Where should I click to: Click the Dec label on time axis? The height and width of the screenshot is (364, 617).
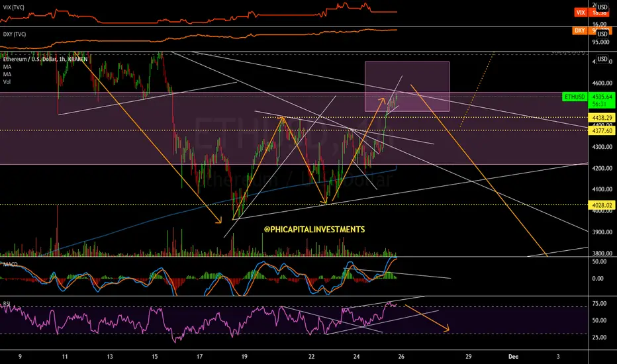(x=513, y=357)
